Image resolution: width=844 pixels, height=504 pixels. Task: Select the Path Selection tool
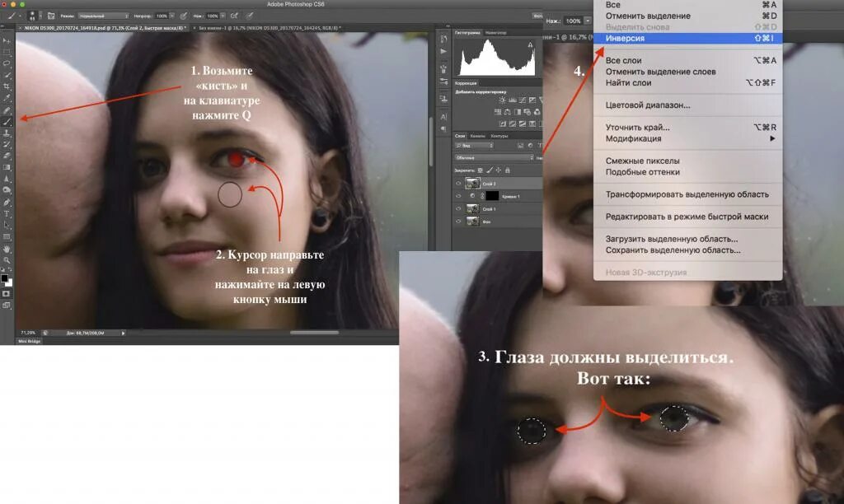coord(7,226)
